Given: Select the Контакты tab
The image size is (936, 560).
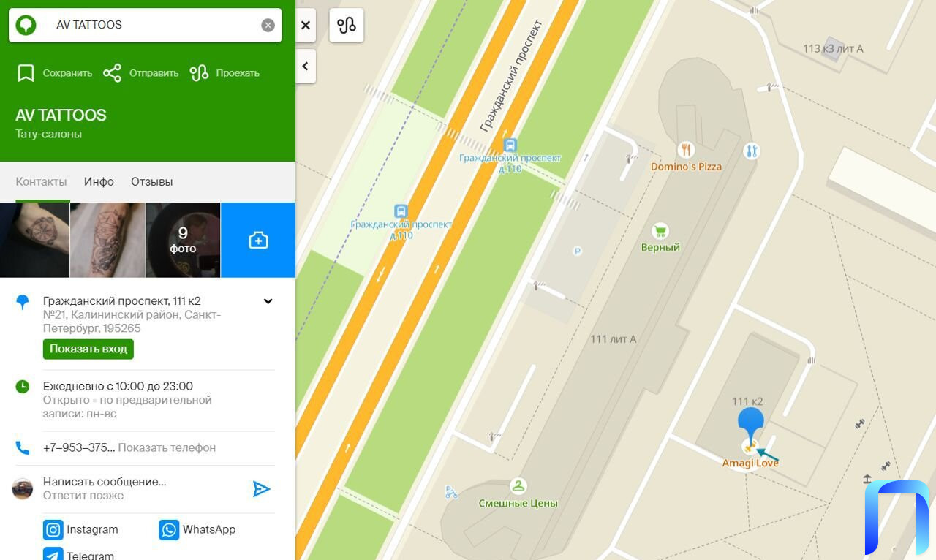Looking at the screenshot, I should pos(41,181).
